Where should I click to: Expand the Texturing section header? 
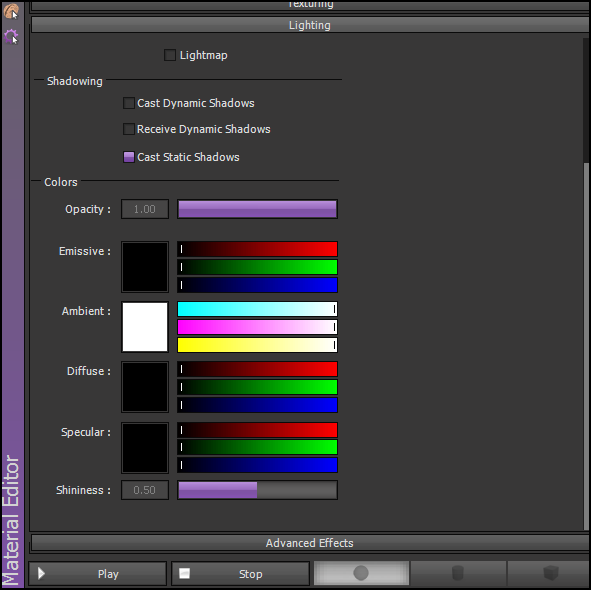click(x=310, y=5)
